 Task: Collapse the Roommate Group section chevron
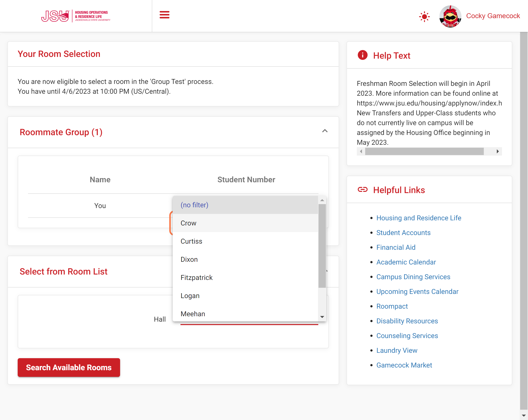click(x=325, y=131)
